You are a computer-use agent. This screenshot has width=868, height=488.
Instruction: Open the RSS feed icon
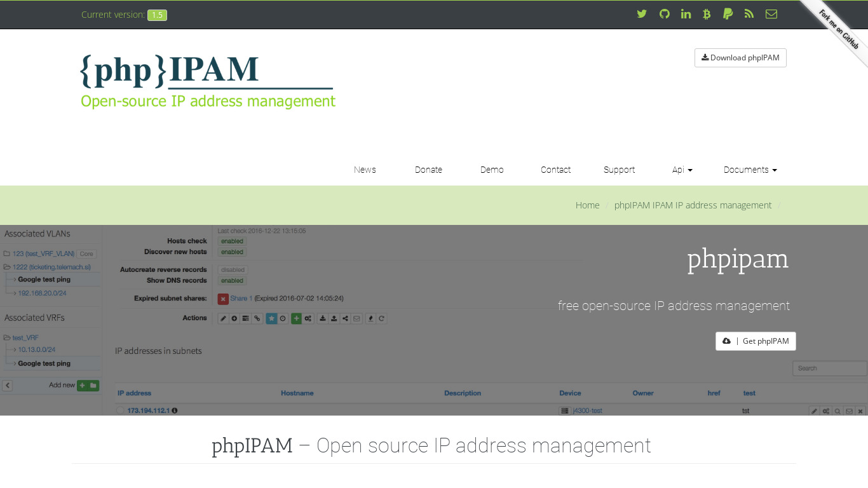(x=749, y=14)
